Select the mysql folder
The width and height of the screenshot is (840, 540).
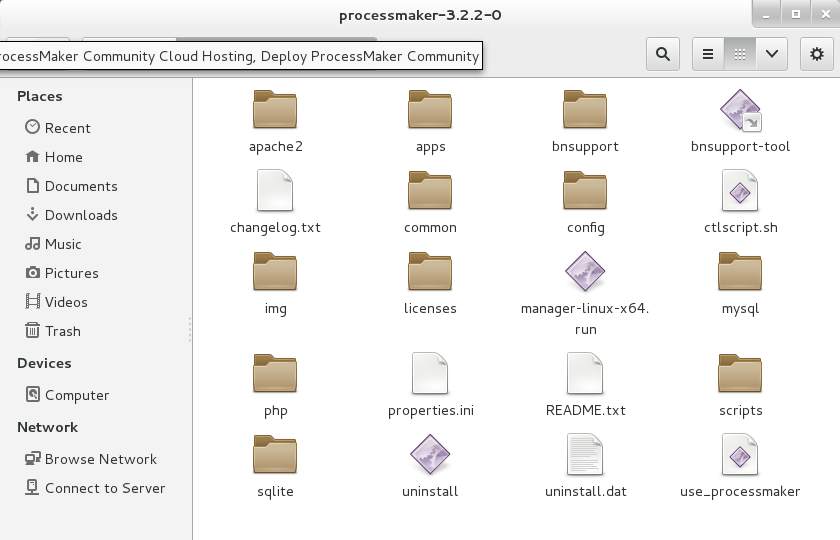click(x=740, y=272)
